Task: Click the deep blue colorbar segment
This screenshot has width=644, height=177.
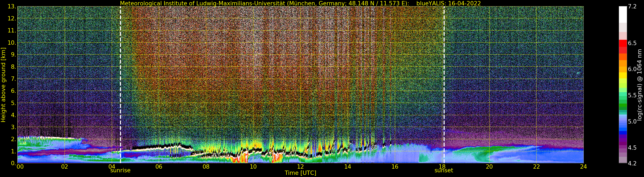Action: point(623,133)
